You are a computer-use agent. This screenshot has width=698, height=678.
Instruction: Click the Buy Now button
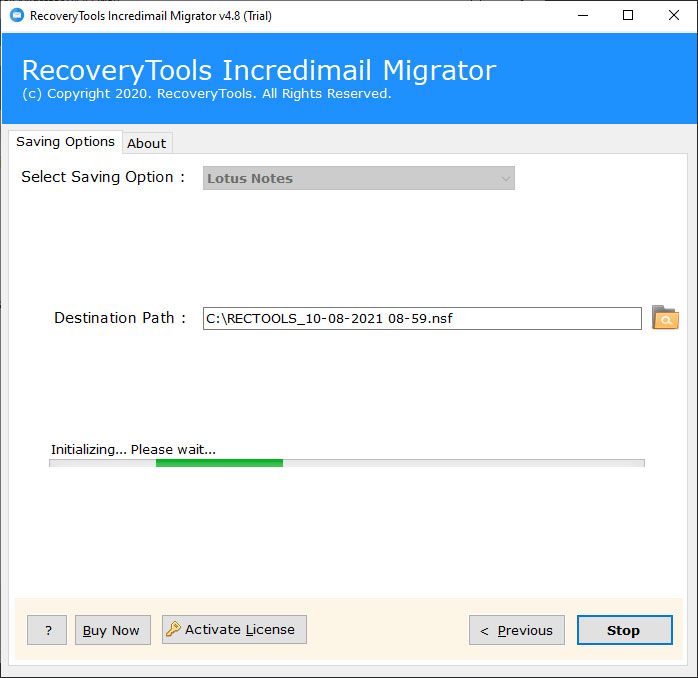113,630
